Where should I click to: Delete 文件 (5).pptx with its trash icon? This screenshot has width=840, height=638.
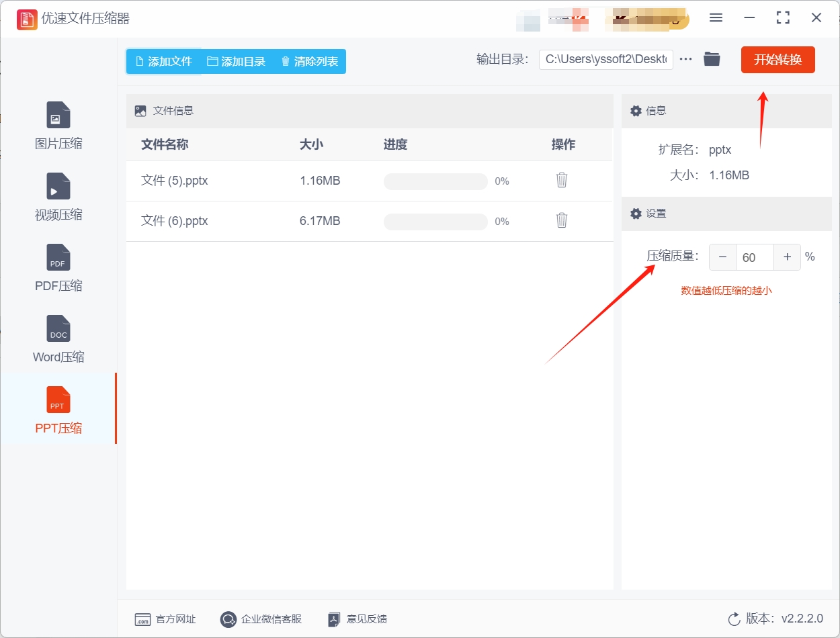tap(562, 180)
